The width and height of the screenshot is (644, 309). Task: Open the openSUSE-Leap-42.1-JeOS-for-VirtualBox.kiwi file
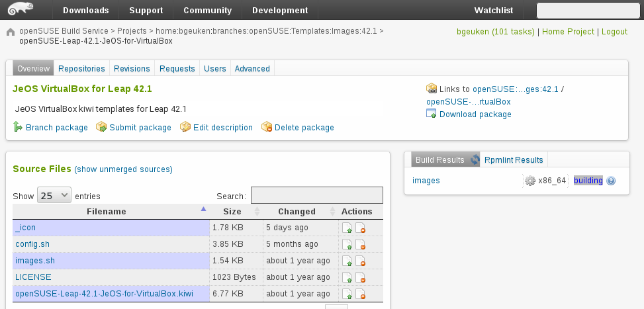point(104,294)
